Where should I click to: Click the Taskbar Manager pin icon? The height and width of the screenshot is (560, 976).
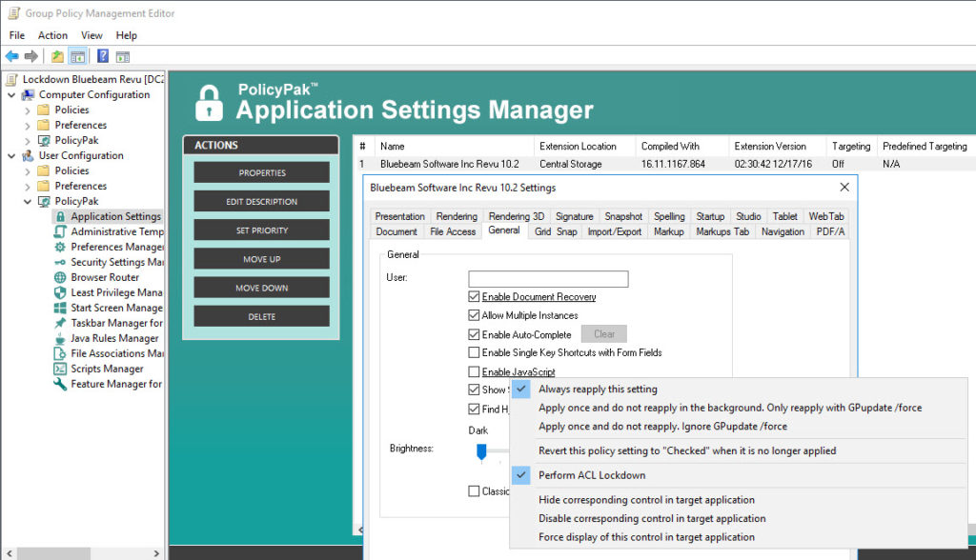(x=60, y=323)
